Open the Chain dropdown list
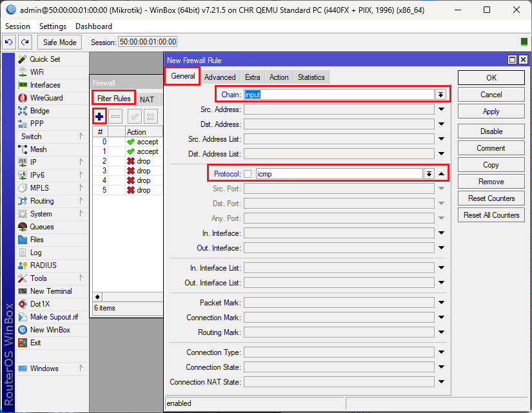Screen dimensions: 532x413 (x=440, y=95)
